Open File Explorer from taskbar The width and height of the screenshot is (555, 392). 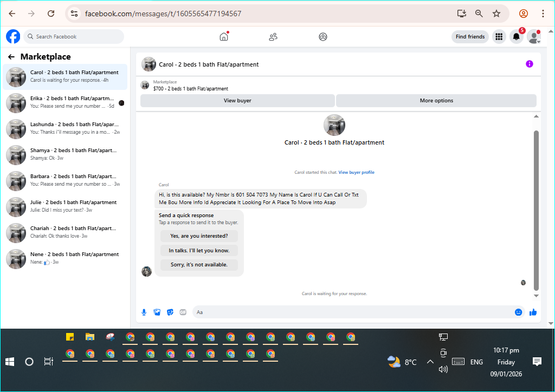(90, 337)
